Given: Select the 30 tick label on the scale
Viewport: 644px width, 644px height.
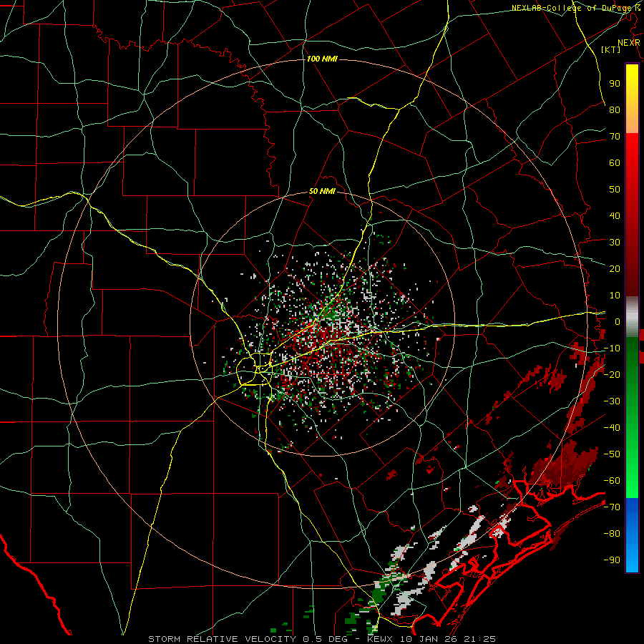Looking at the screenshot, I should coord(615,242).
